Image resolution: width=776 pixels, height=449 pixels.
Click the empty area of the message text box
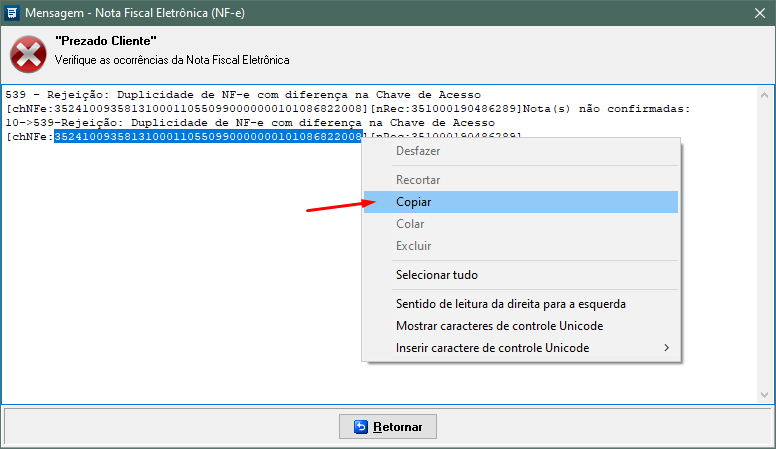[x=180, y=300]
